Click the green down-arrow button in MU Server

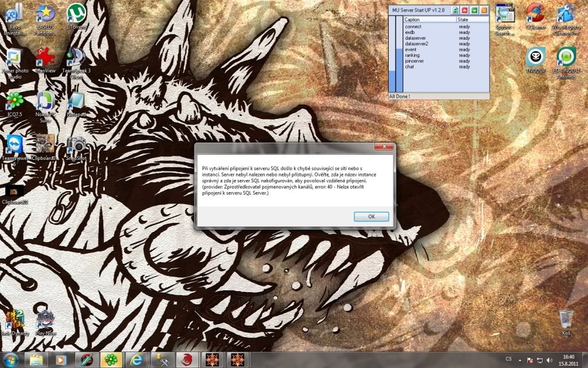tap(474, 10)
